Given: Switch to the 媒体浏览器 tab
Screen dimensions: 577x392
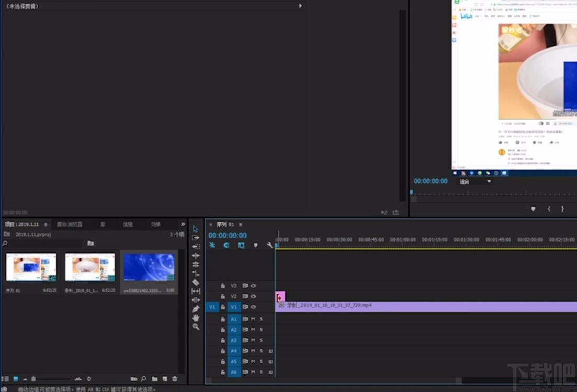Looking at the screenshot, I should coord(70,224).
